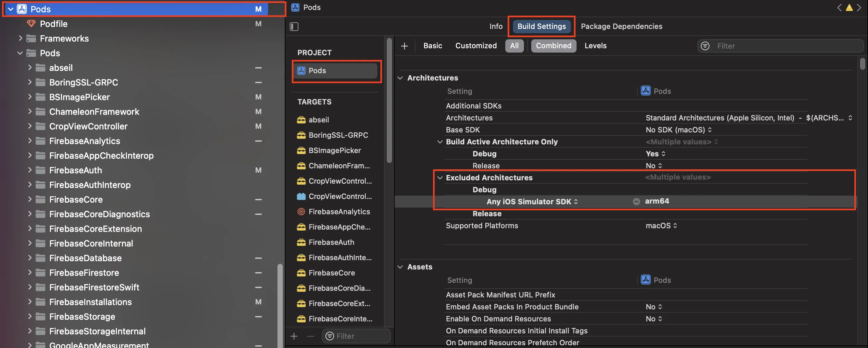The image size is (868, 348).
Task: Collapse the root Pods project in navigator
Action: point(11,9)
